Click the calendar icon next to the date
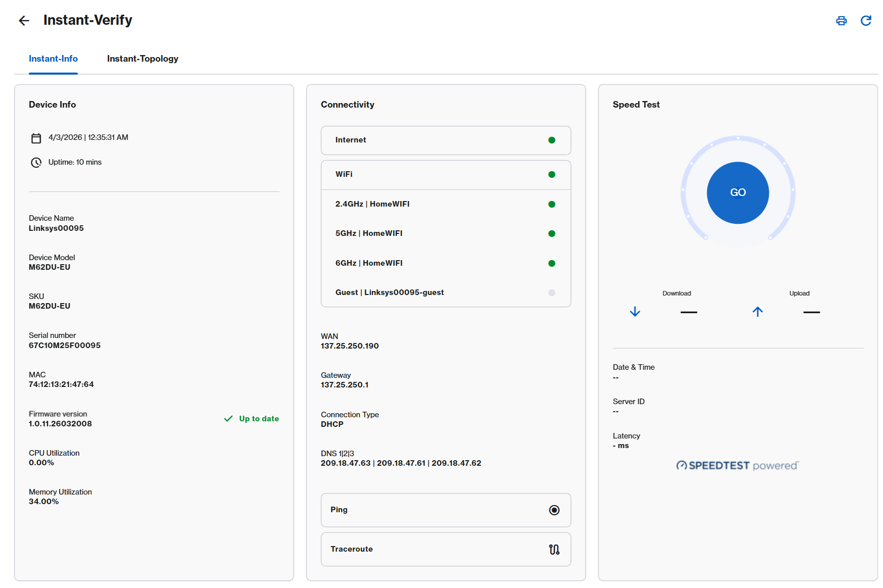 point(36,137)
